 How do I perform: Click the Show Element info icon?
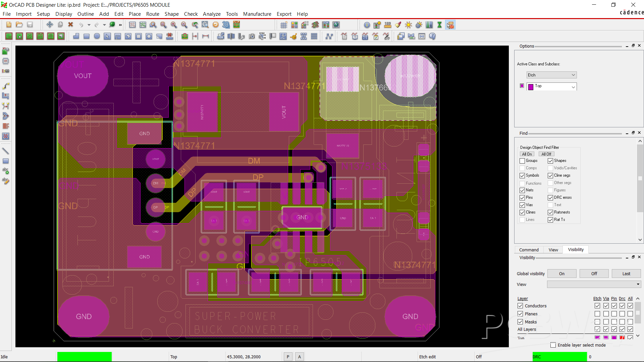tap(367, 25)
